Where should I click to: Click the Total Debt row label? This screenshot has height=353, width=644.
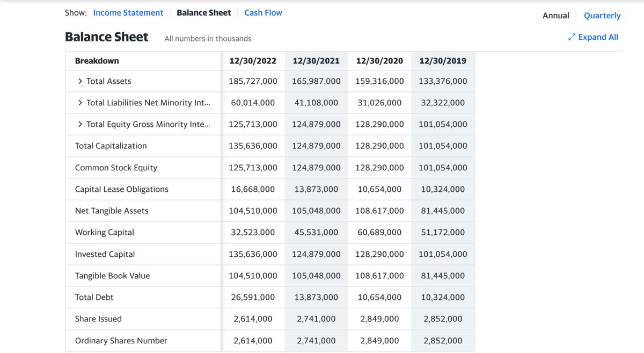point(94,297)
